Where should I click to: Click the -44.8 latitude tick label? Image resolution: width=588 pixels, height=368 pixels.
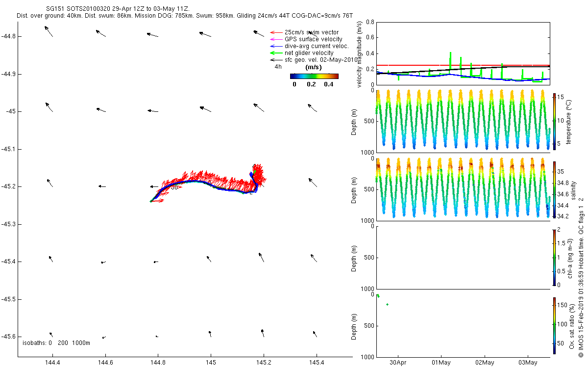pos(9,36)
